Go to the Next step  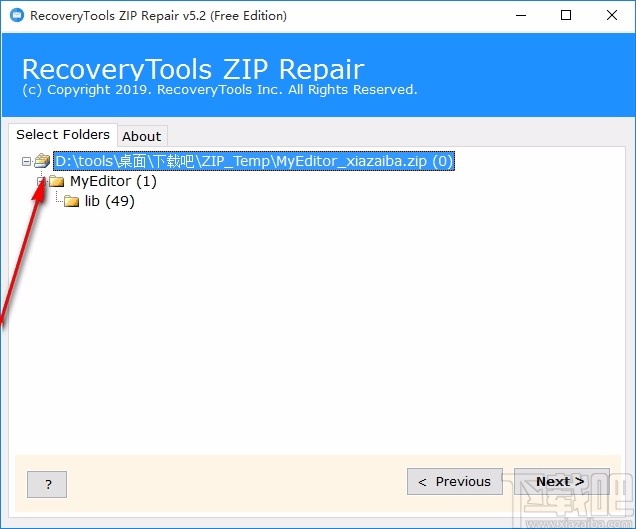click(561, 482)
